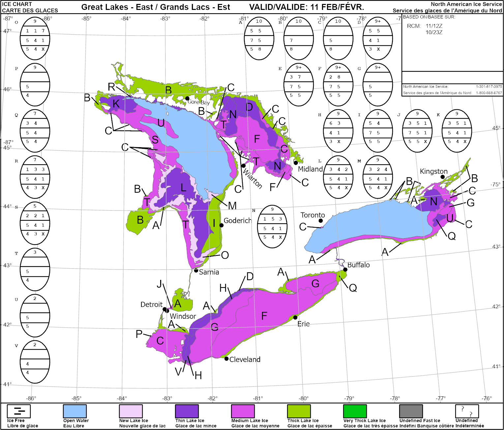The width and height of the screenshot is (504, 430).
Task: Click the egg code oval labeled K
Action: [x=457, y=131]
